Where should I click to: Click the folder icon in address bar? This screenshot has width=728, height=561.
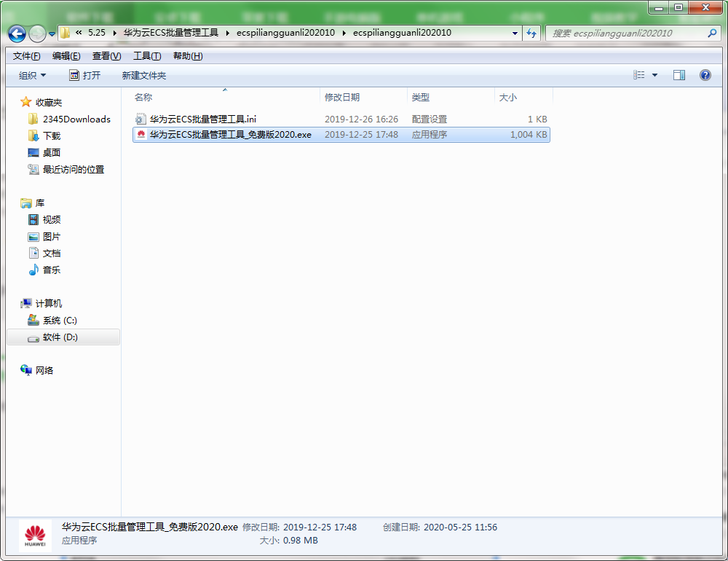click(65, 33)
